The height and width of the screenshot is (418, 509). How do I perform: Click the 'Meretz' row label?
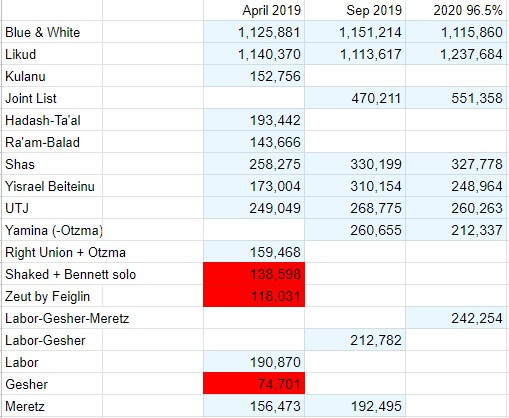pos(25,406)
